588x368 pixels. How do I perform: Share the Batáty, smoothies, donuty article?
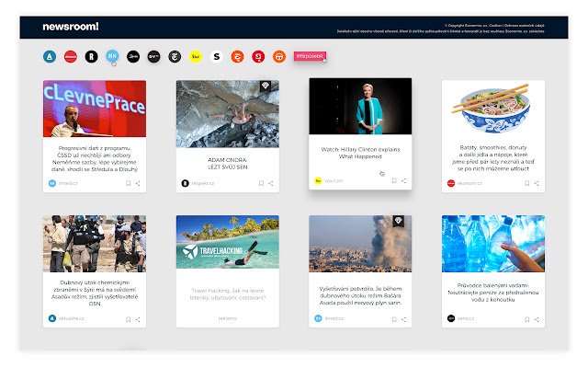[537, 183]
